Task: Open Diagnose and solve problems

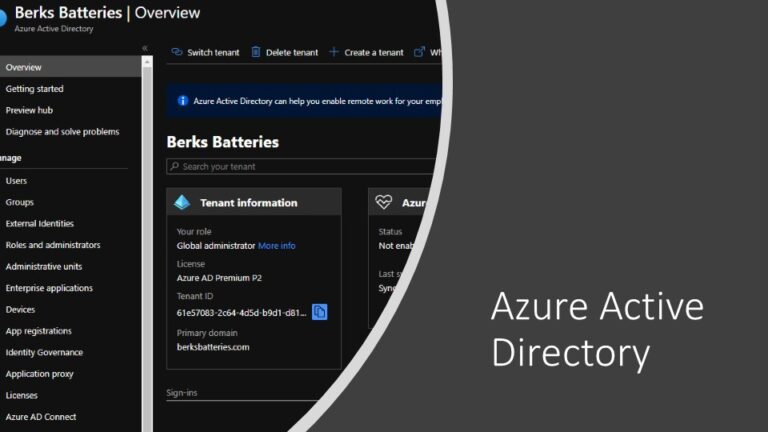Action: pos(62,132)
